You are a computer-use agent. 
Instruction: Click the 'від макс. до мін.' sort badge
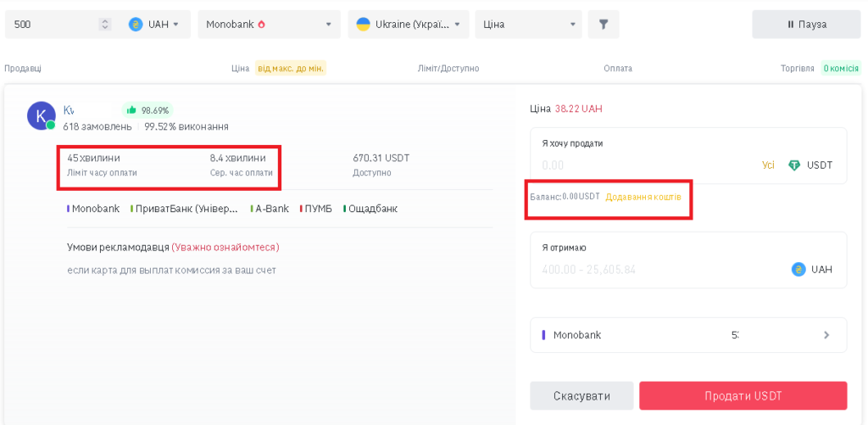point(291,69)
